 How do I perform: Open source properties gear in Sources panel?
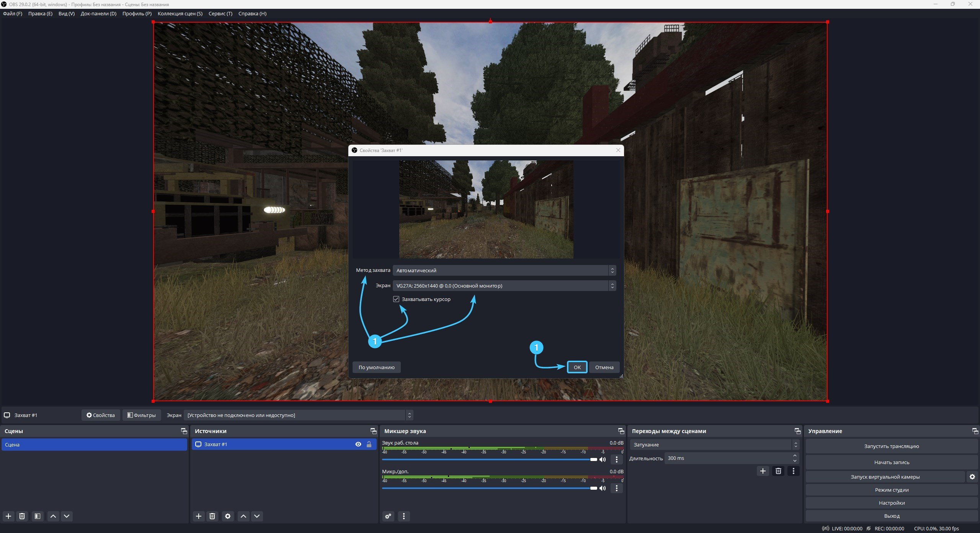[x=228, y=516]
